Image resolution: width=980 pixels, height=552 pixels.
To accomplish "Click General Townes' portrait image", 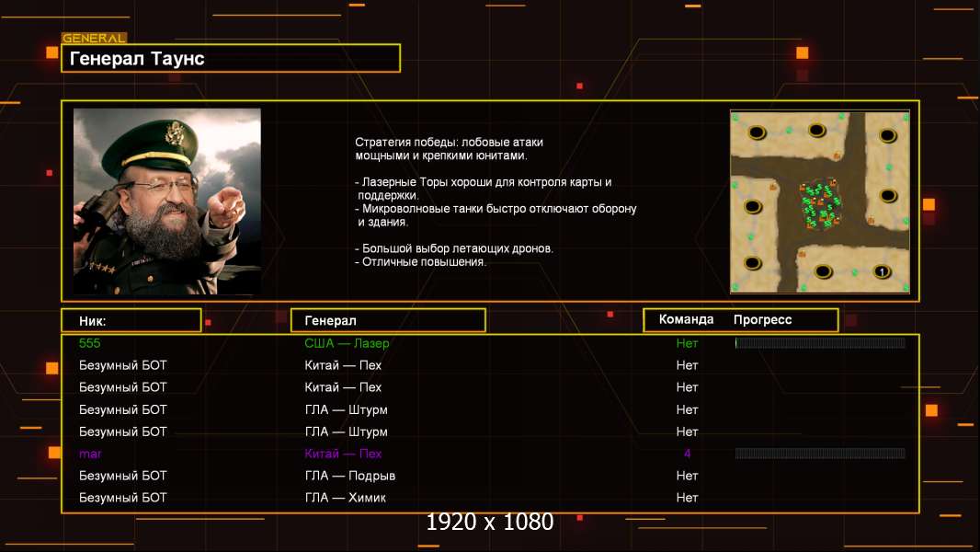I will (167, 201).
